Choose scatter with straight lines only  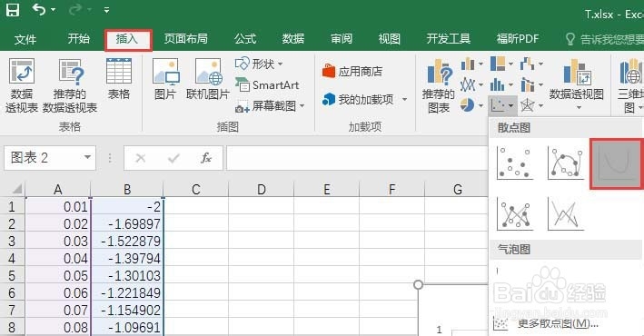point(566,213)
